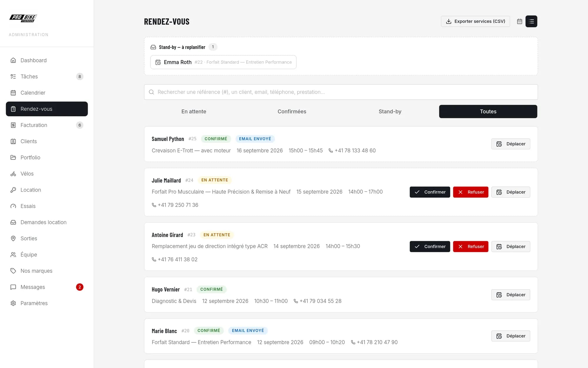588x368 pixels.
Task: Export services as CSV
Action: click(475, 21)
